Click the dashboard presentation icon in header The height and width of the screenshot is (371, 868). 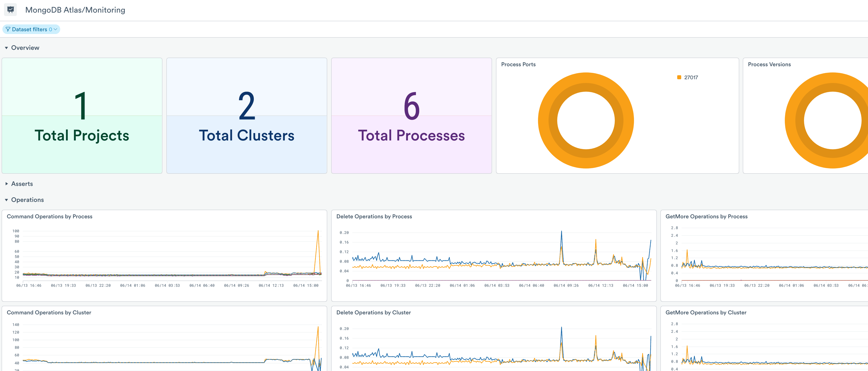(10, 10)
